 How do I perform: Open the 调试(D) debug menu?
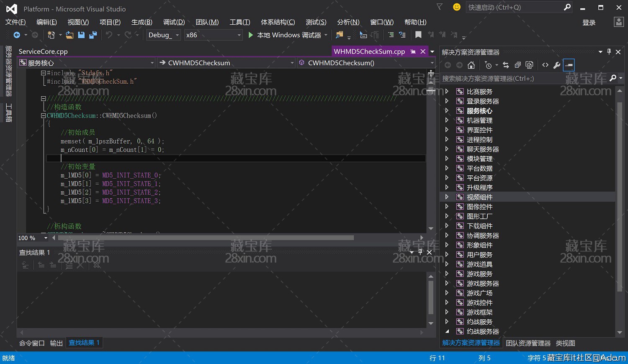tap(174, 22)
